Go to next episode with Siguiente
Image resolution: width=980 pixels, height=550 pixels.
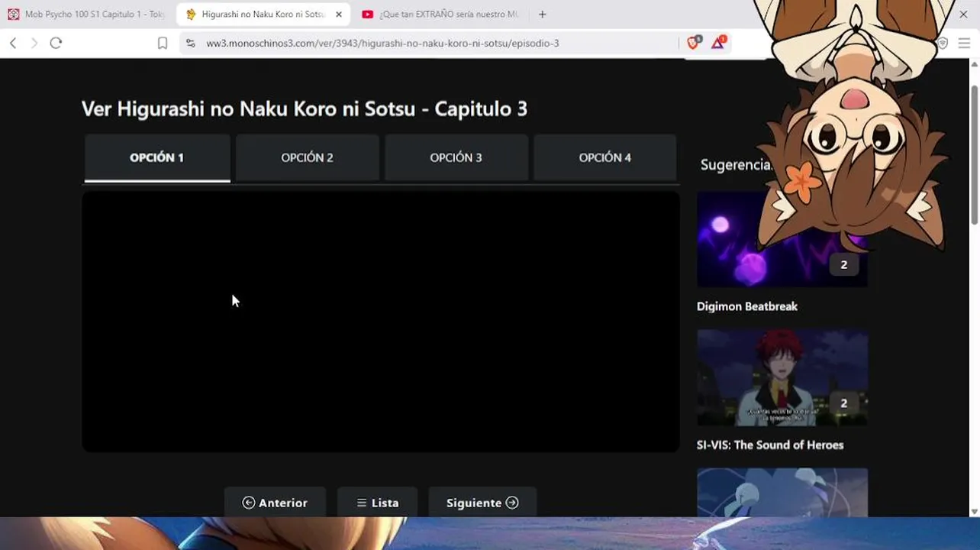(482, 502)
